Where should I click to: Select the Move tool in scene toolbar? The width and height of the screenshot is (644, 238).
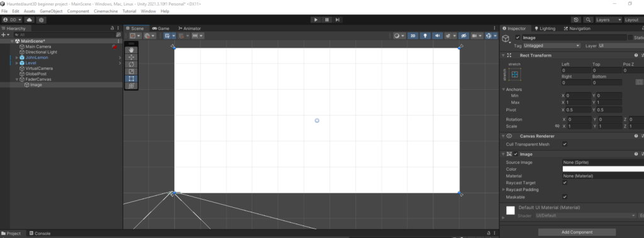[131, 57]
